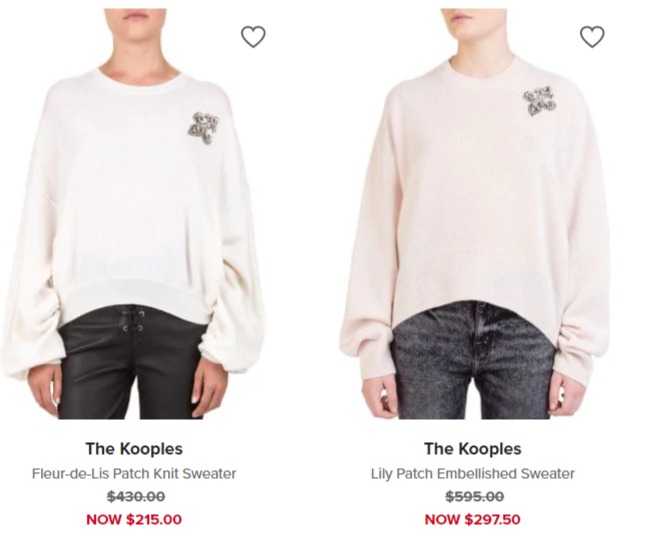This screenshot has height=543, width=646.
Task: Open the white Fleur-de-Lis sweater product image
Action: point(134,214)
